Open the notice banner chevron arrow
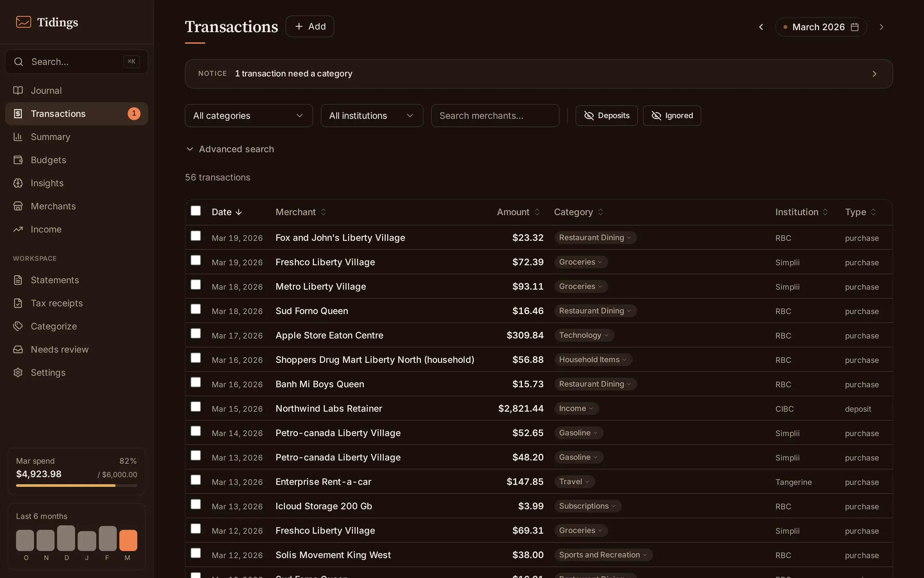This screenshot has width=924, height=578. point(874,74)
